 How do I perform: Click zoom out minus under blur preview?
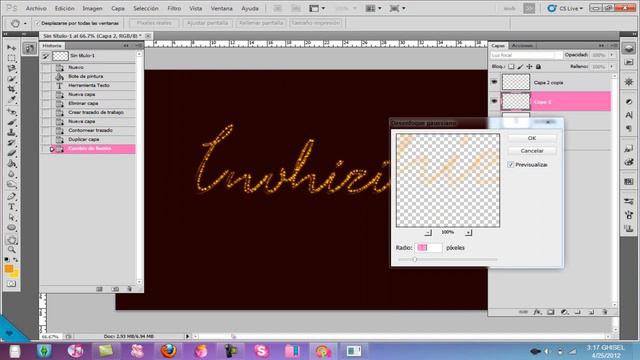(428, 233)
